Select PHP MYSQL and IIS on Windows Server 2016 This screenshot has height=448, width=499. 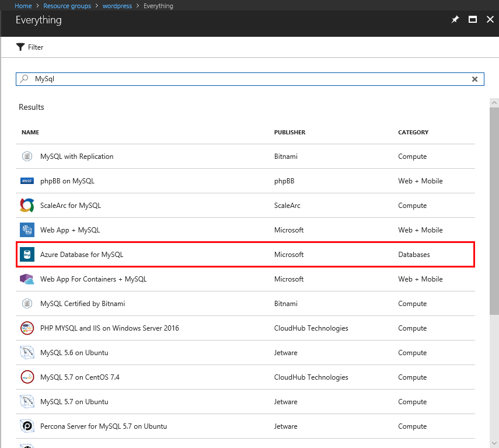tap(245, 328)
